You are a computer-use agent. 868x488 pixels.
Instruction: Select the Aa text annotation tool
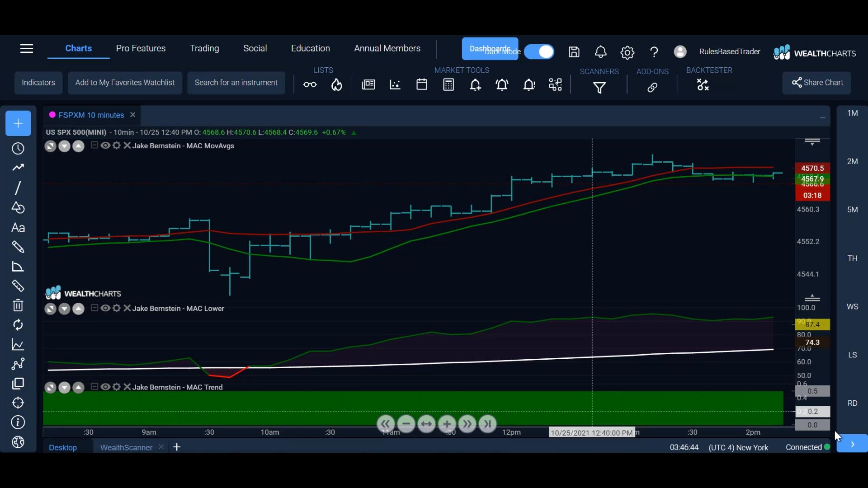18,228
